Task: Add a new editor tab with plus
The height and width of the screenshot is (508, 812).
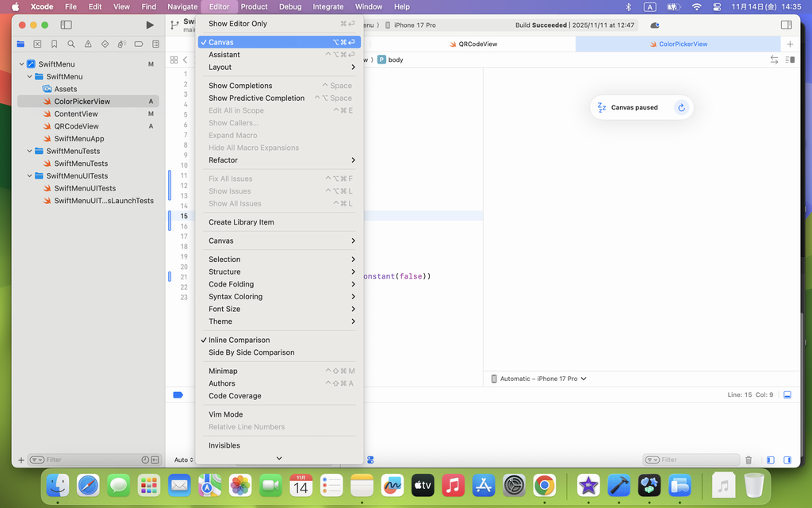Action: click(790, 44)
